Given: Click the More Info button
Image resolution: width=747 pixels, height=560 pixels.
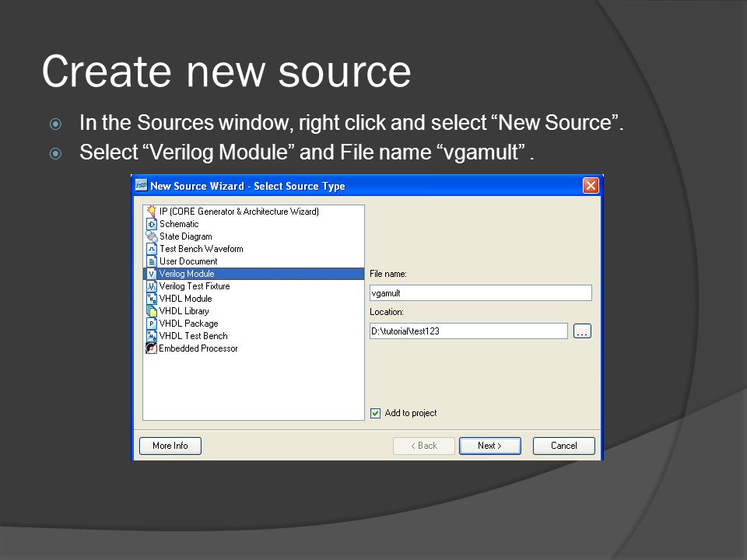Looking at the screenshot, I should (170, 446).
